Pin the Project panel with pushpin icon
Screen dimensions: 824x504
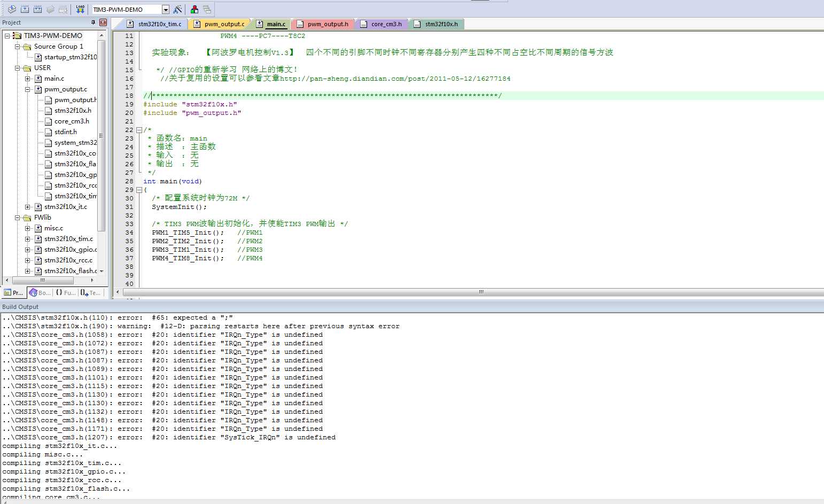point(93,22)
